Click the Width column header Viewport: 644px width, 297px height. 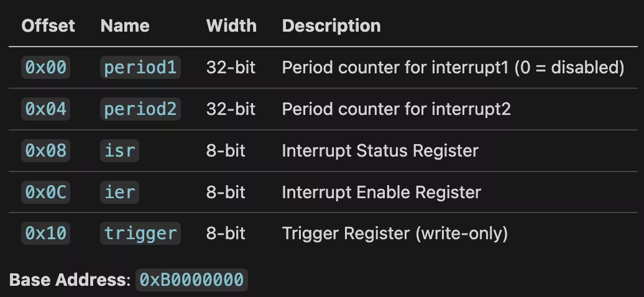pos(231,25)
